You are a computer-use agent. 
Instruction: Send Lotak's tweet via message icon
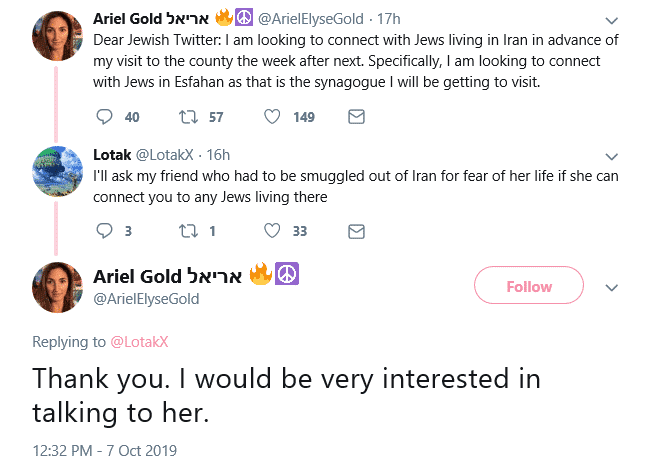click(355, 231)
